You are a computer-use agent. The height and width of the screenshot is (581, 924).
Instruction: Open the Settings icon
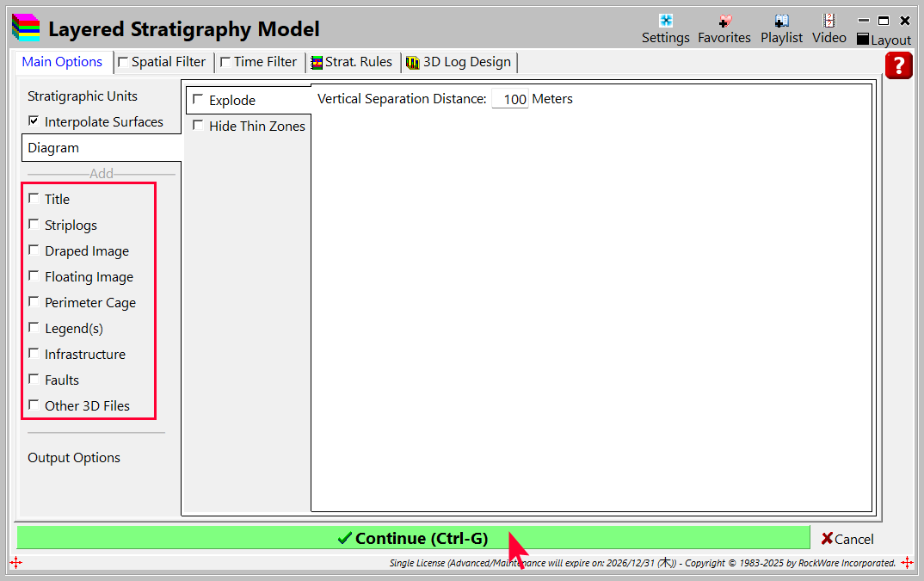pos(665,22)
